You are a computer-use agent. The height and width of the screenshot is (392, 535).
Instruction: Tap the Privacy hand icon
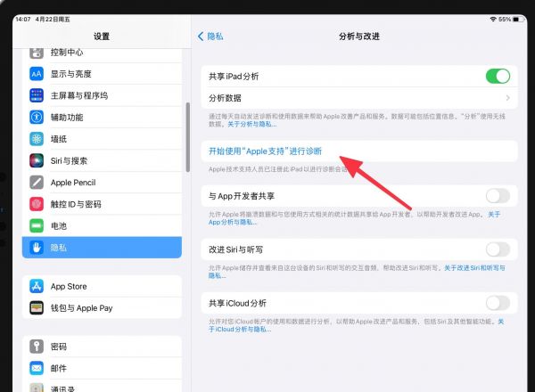37,248
